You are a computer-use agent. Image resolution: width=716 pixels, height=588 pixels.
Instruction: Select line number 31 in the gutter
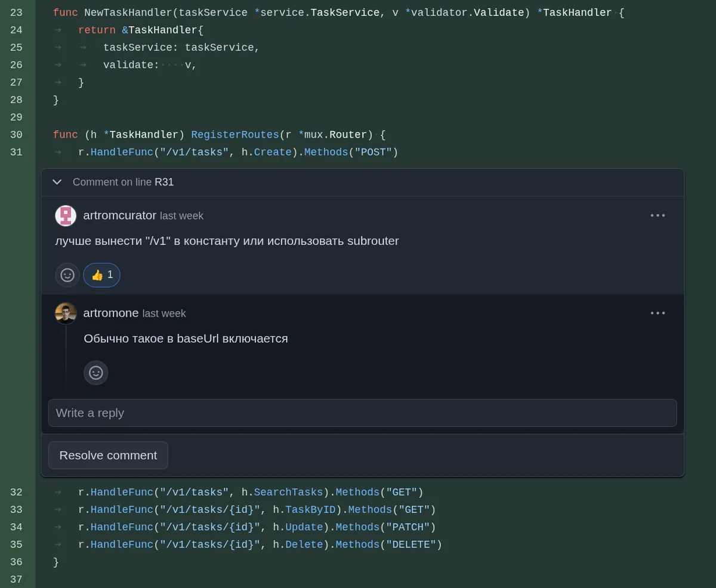click(16, 152)
